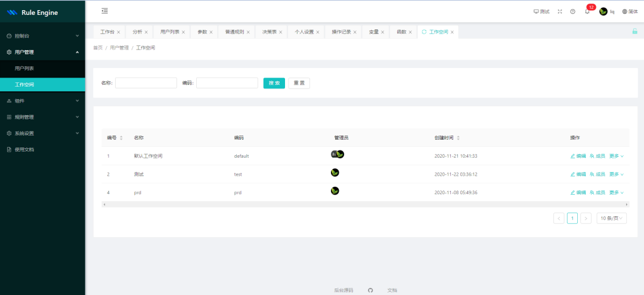Click the notification bell icon

click(587, 11)
